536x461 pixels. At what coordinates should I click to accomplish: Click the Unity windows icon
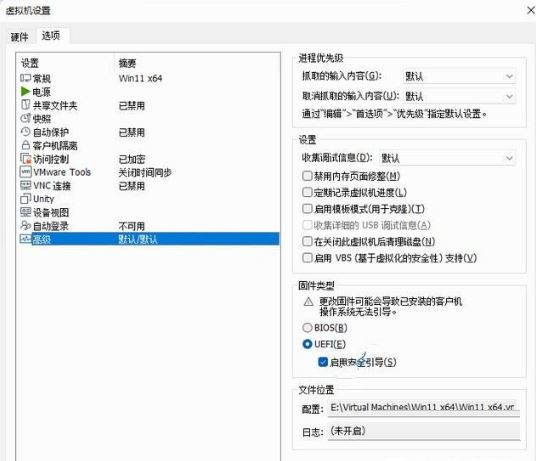click(x=25, y=199)
